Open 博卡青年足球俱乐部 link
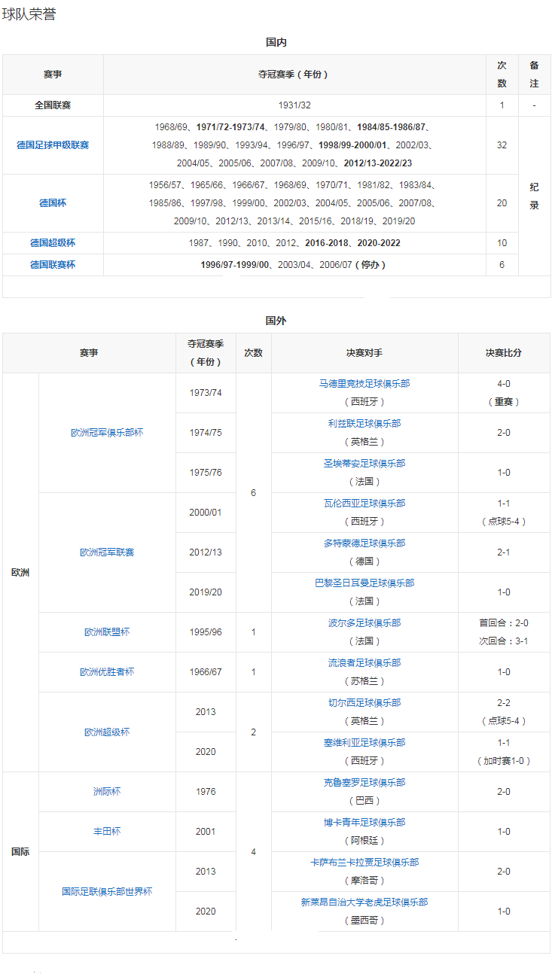Viewport: 555px width, 980px height. tap(364, 823)
